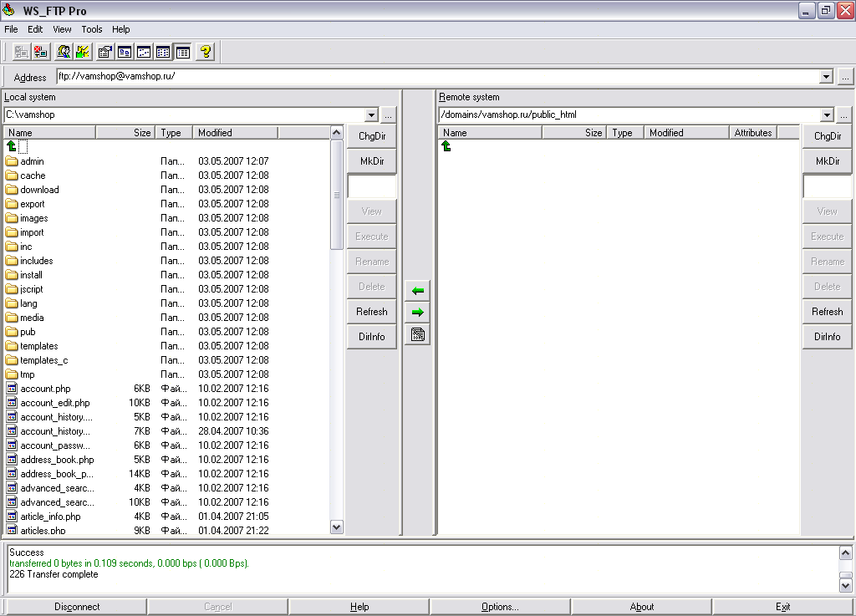Click the About button at bottom

coord(641,607)
